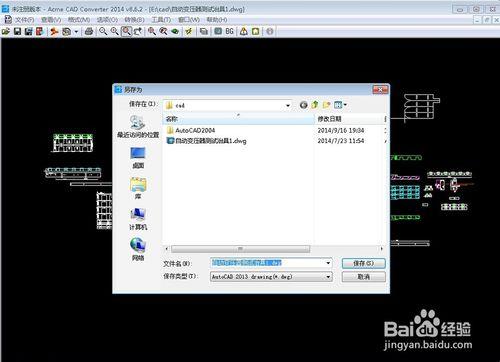This screenshot has height=362, width=500.
Task: Open the 查看(V) menu
Action: (51, 20)
